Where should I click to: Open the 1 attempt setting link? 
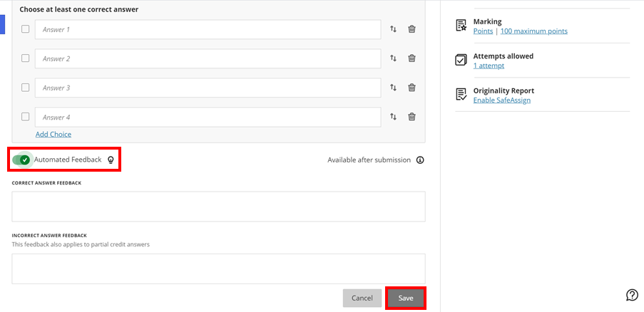tap(489, 66)
